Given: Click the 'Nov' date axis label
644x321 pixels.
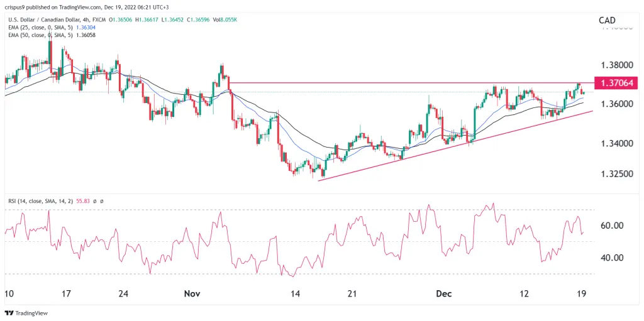Looking at the screenshot, I should pyautogui.click(x=192, y=294).
